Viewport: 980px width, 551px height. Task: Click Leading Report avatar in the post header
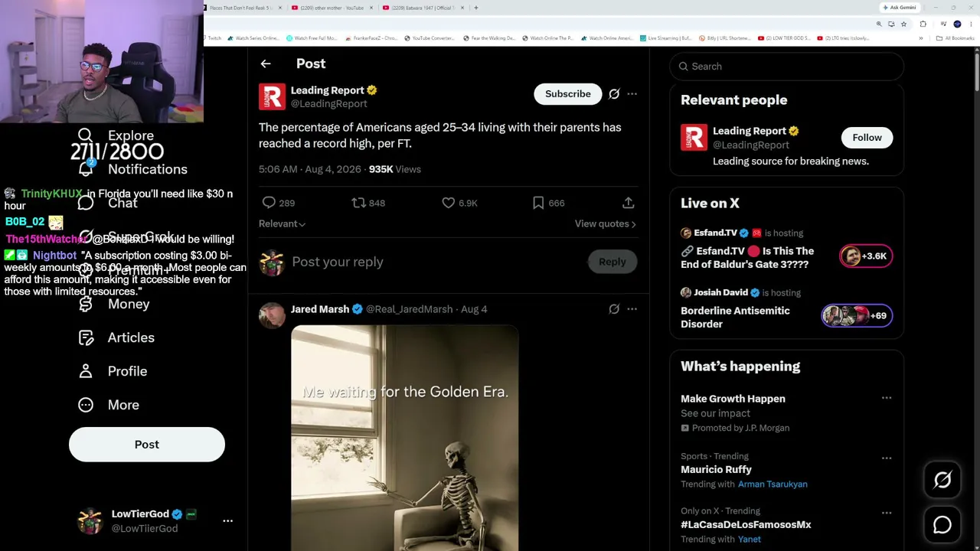272,96
